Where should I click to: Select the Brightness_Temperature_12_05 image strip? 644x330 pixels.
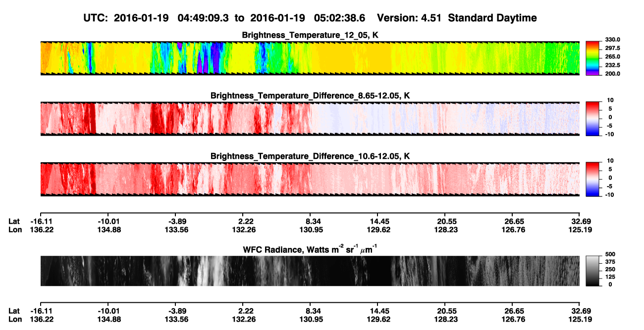pyautogui.click(x=310, y=58)
